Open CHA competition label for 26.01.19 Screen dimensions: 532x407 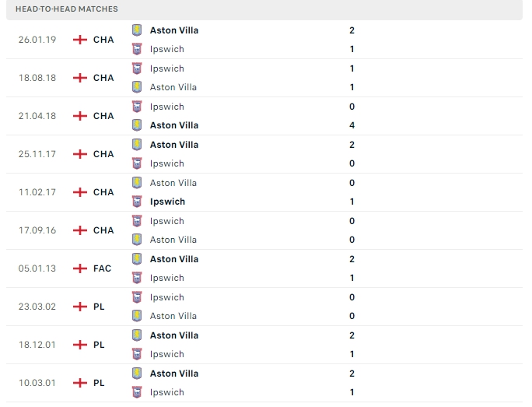click(x=103, y=40)
